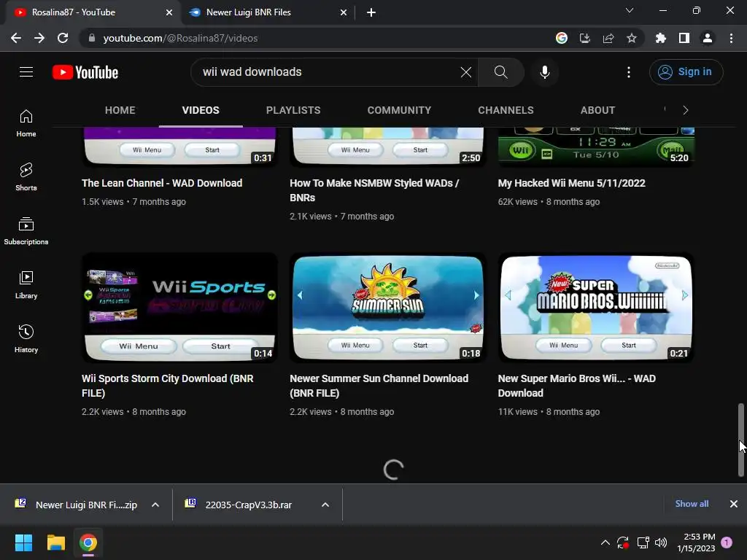Switch to the PLAYLISTS tab

pyautogui.click(x=293, y=110)
